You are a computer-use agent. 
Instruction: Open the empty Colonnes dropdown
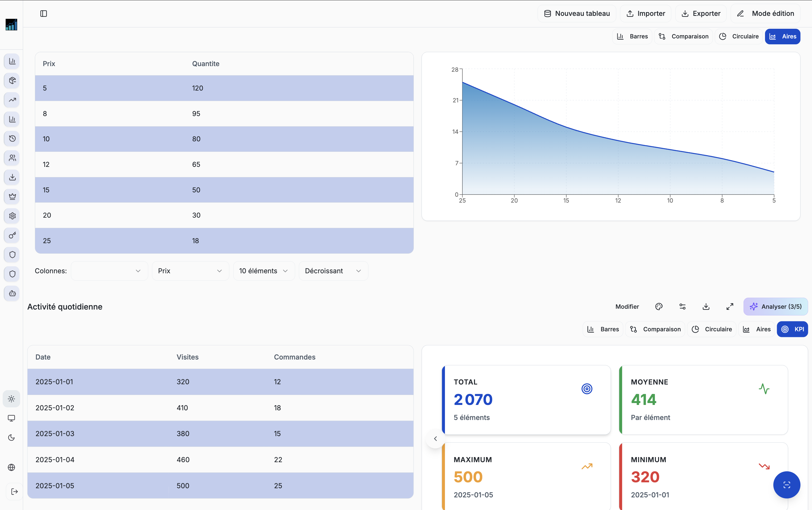pos(109,271)
